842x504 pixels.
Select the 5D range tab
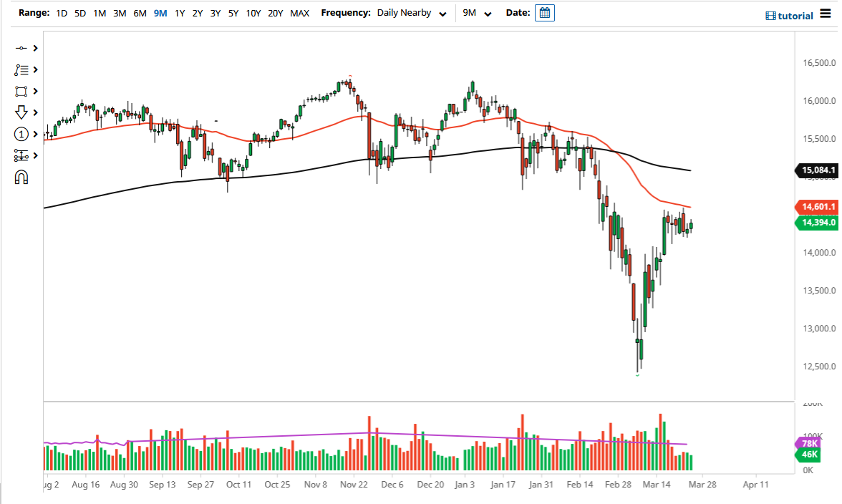(x=79, y=13)
